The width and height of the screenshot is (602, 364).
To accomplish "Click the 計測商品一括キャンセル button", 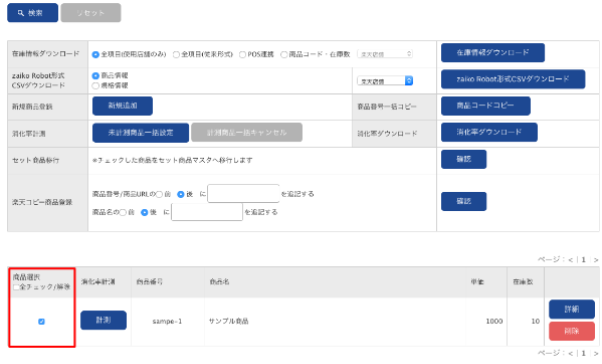I will tap(246, 132).
